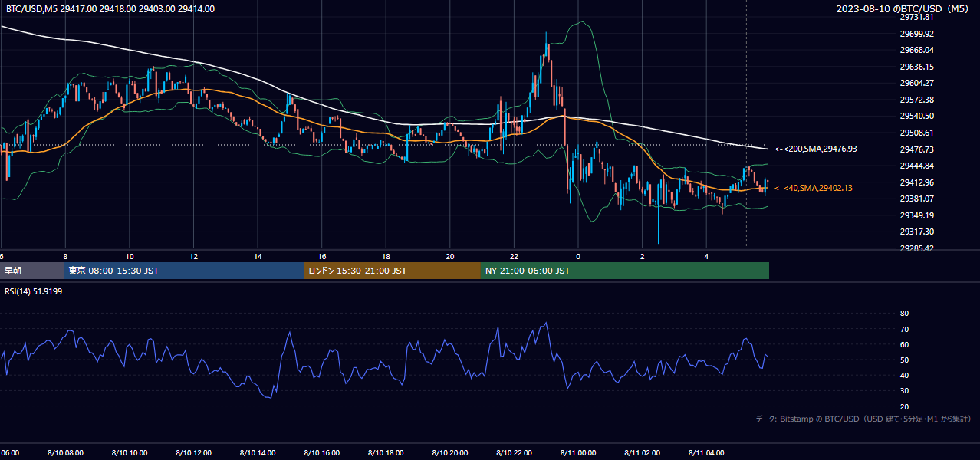This screenshot has width=980, height=460.
Task: Click the 29699.92 price axis label
Action: (x=916, y=34)
